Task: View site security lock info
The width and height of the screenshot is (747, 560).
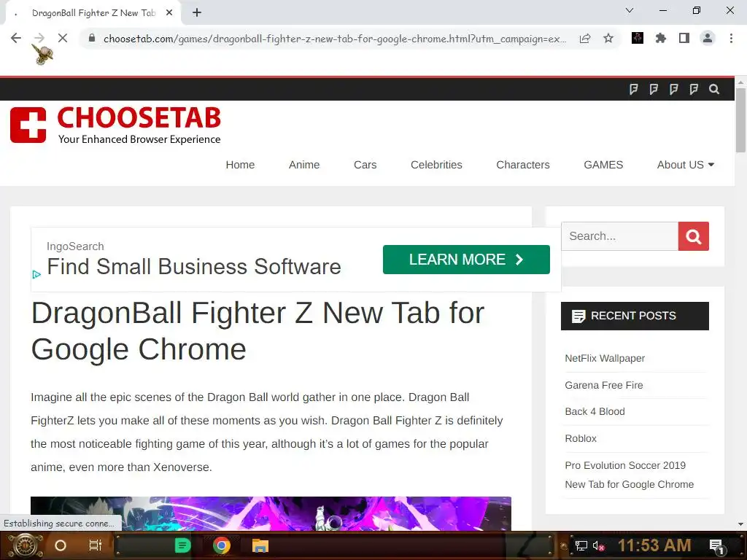Action: click(92, 38)
